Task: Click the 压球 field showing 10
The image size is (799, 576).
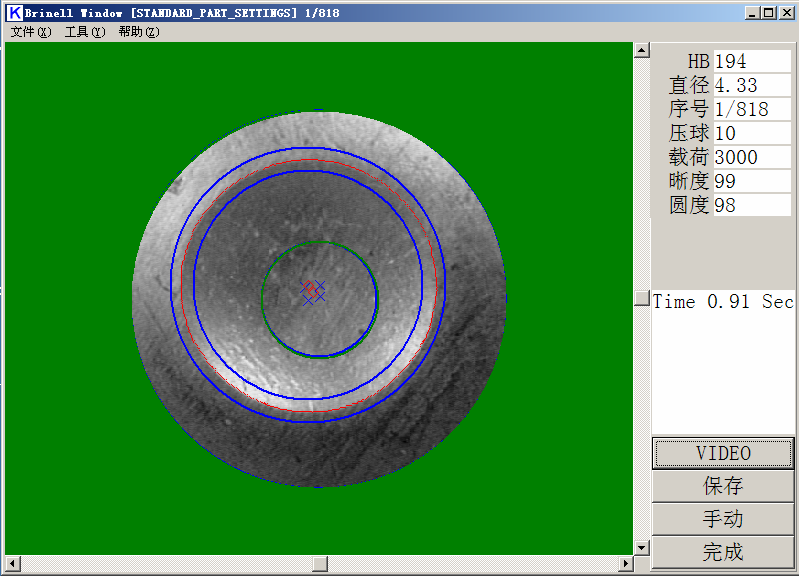Action: tap(751, 133)
